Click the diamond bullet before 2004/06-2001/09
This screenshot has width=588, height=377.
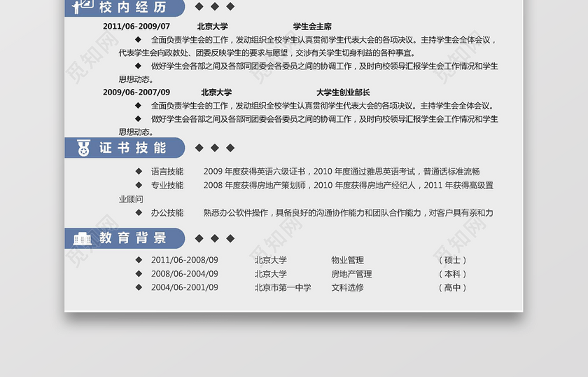tap(139, 287)
